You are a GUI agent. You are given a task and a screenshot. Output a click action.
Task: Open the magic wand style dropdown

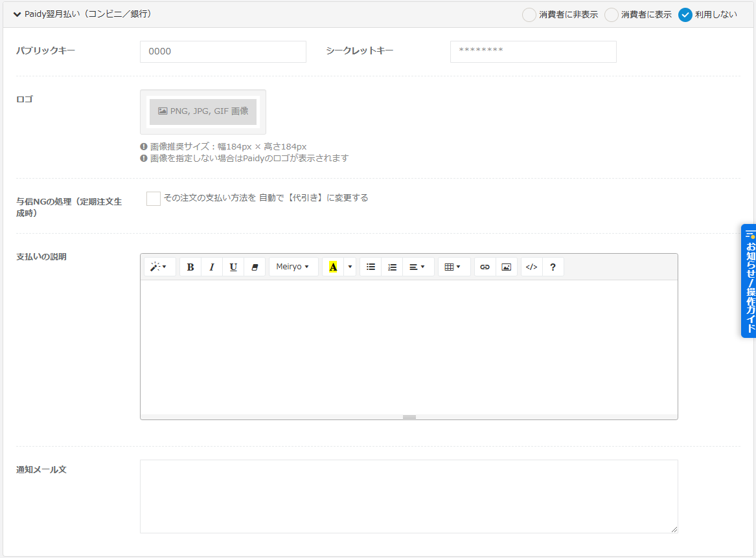pos(159,267)
